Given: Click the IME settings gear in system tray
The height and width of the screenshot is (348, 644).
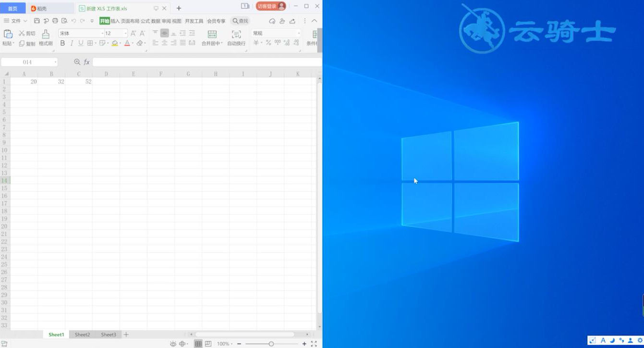Looking at the screenshot, I should (x=640, y=340).
